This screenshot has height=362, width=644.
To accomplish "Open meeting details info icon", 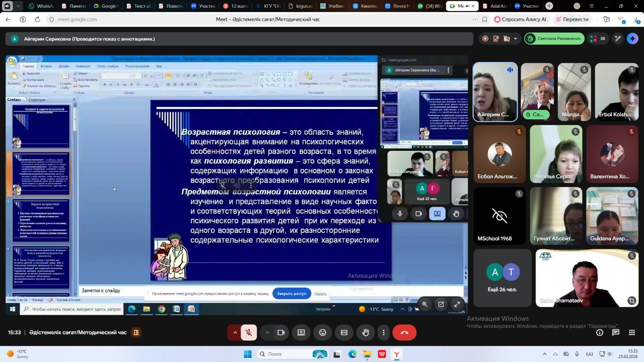I will pyautogui.click(x=599, y=333).
